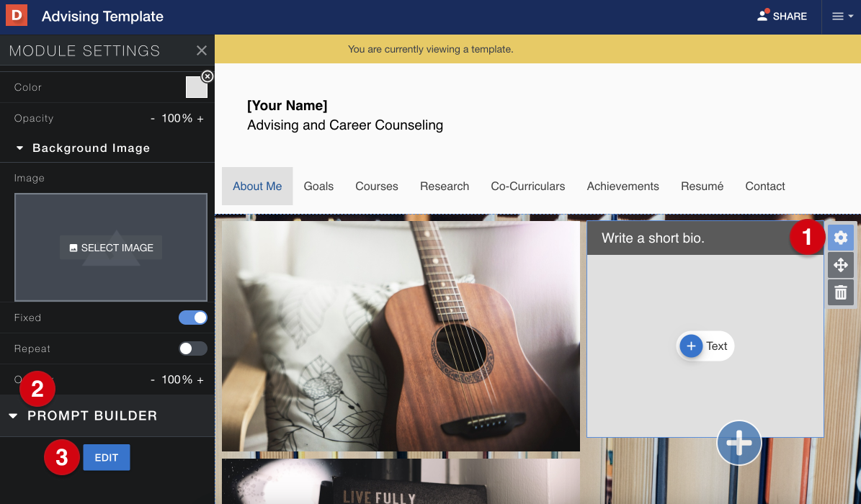Click the upper 100% opacity value

[x=177, y=119]
